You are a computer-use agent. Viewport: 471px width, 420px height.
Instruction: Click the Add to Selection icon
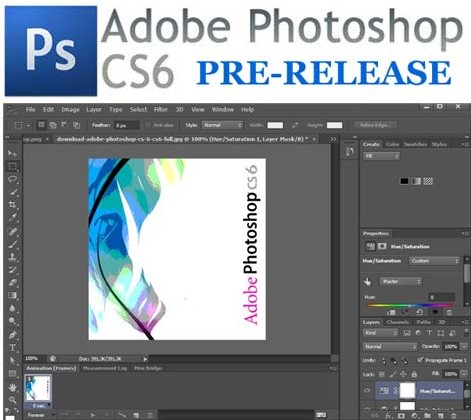click(x=53, y=125)
